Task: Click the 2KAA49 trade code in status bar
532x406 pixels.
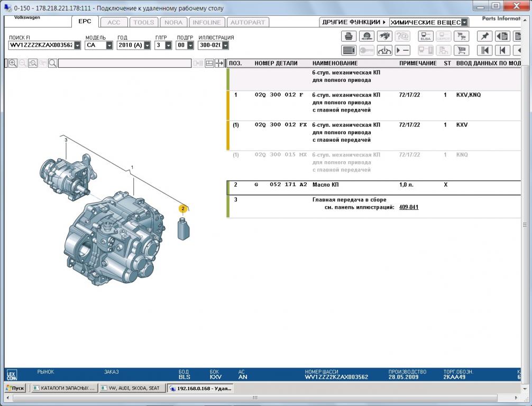Action: [x=454, y=377]
